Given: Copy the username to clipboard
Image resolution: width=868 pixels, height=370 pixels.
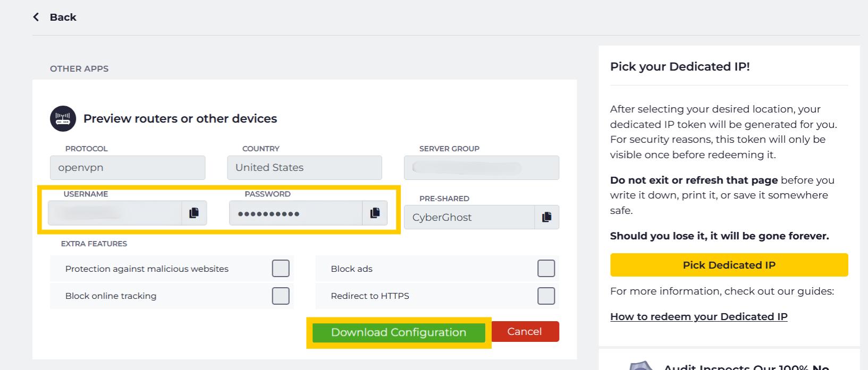Looking at the screenshot, I should coord(194,213).
